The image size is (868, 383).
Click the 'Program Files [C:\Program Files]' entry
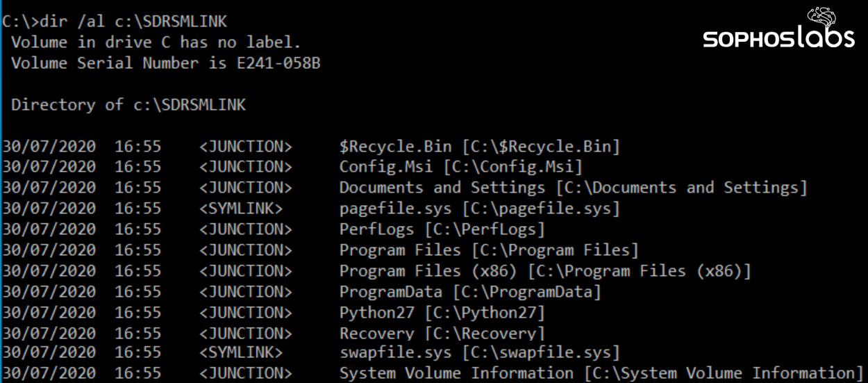click(488, 250)
